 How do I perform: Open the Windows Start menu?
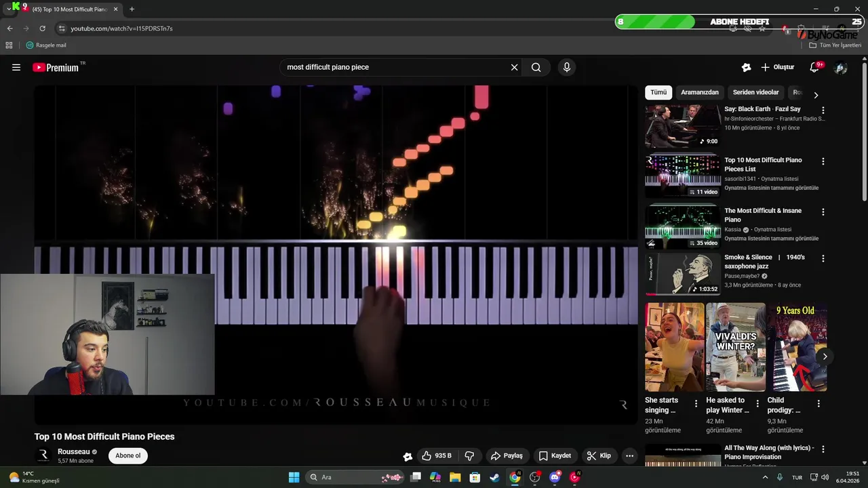(294, 477)
